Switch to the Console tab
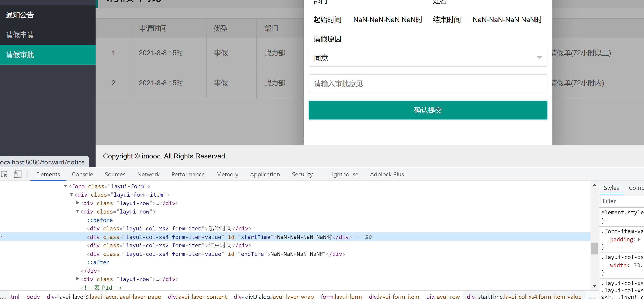Image resolution: width=644 pixels, height=299 pixels. coord(82,174)
